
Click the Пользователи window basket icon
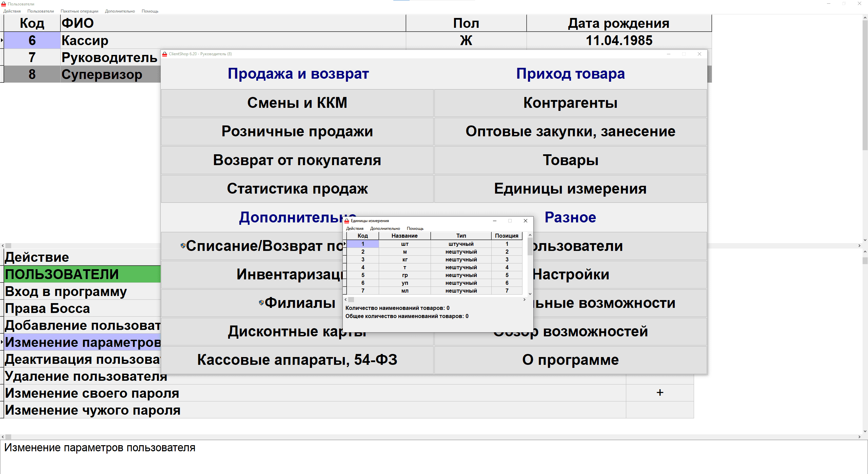(x=4, y=4)
